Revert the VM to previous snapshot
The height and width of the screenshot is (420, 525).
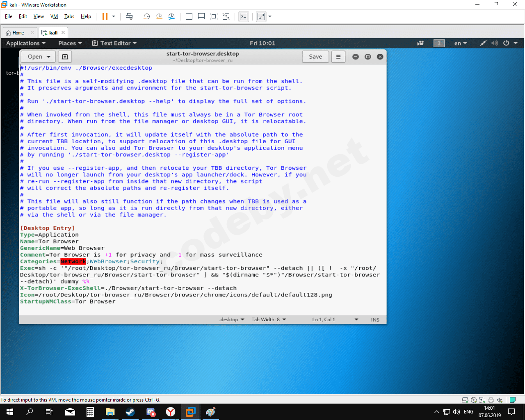[x=159, y=16]
